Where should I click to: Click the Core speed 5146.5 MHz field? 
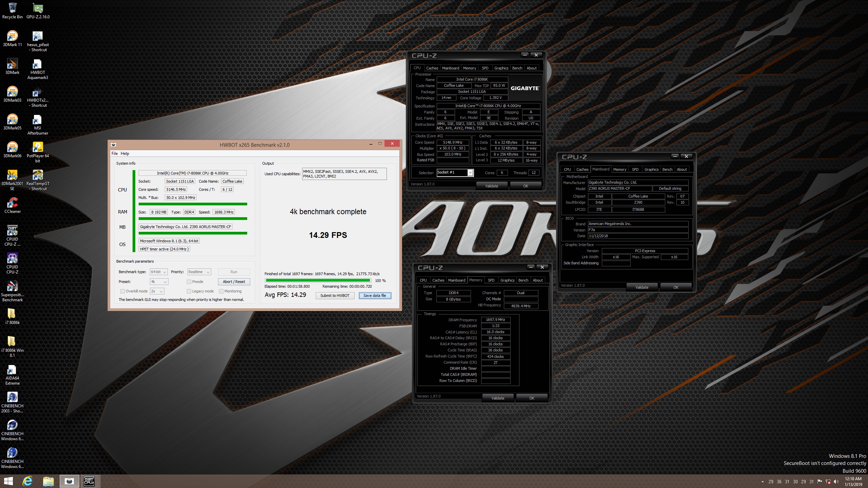point(176,189)
